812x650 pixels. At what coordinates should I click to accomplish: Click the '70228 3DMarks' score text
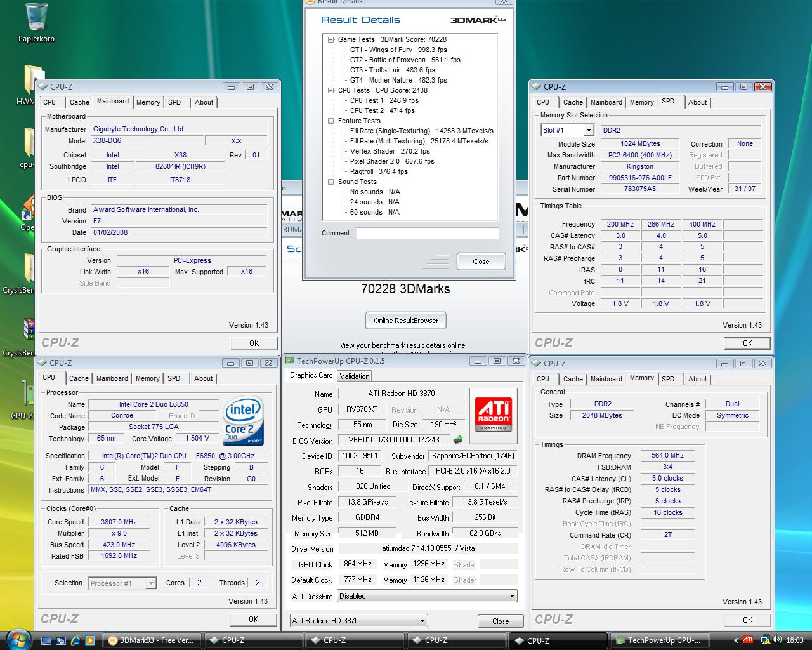point(405,289)
